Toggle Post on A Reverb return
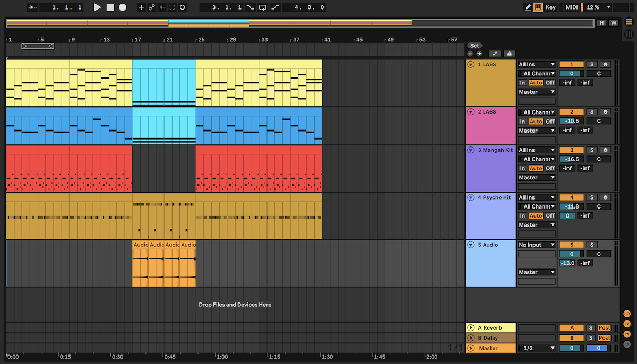Viewport: 637px width, 364px height. [x=605, y=328]
